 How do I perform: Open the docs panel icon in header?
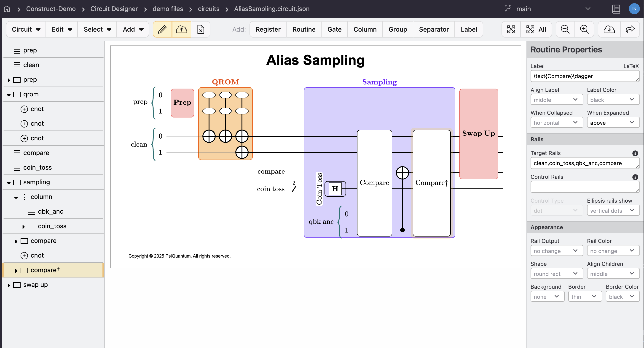pos(616,9)
